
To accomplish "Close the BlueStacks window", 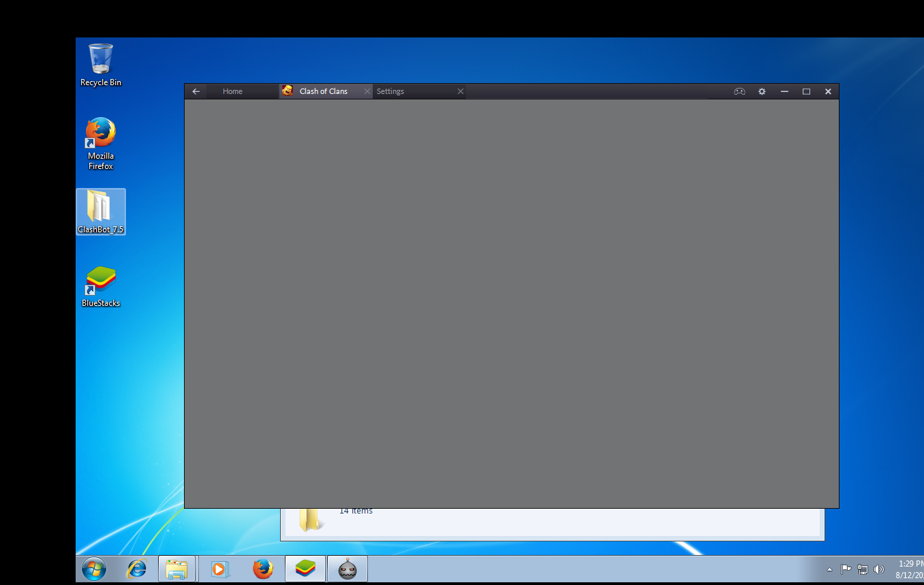I will coord(828,91).
